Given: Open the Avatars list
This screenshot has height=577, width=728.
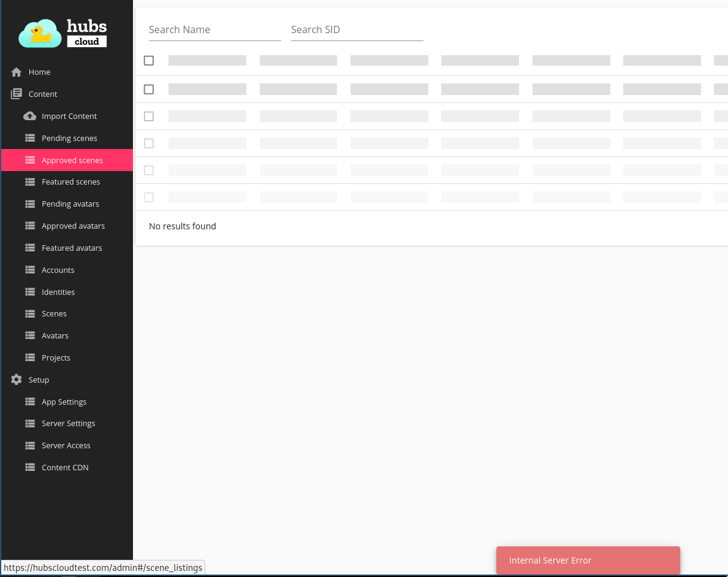Looking at the screenshot, I should tap(67, 335).
